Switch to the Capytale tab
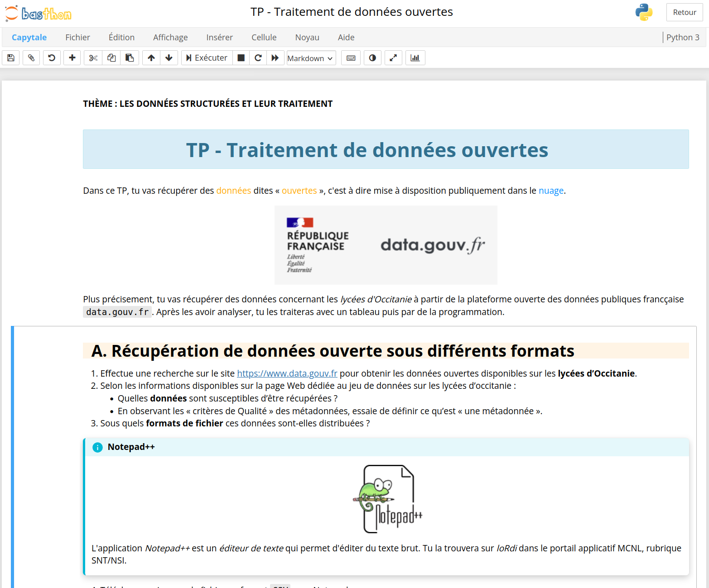This screenshot has height=588, width=709. [29, 37]
